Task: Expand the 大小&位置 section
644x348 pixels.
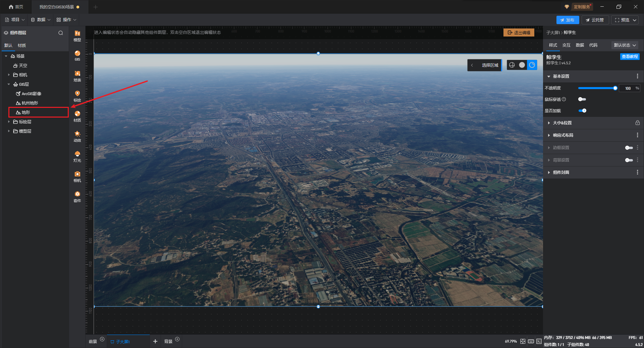Action: [562, 123]
